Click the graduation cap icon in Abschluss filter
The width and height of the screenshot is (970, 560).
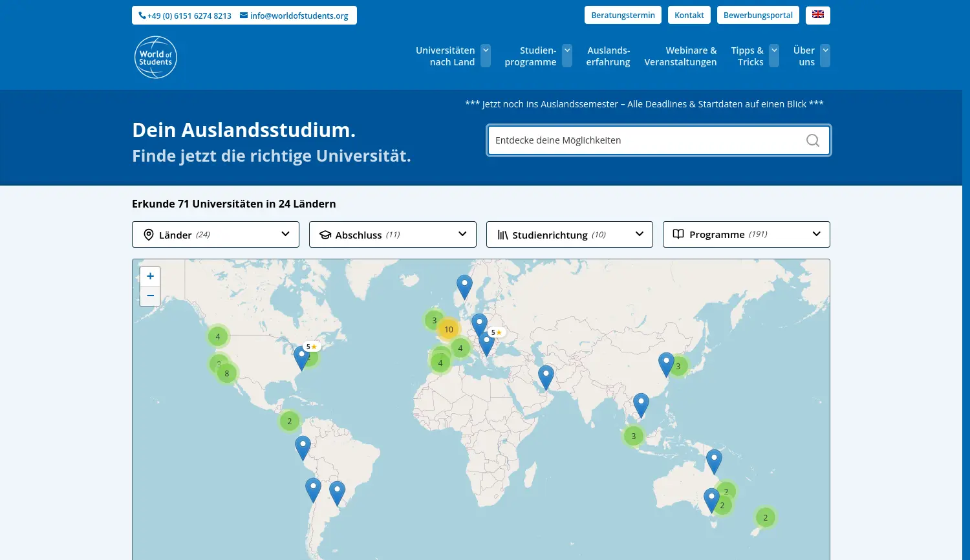pos(325,234)
